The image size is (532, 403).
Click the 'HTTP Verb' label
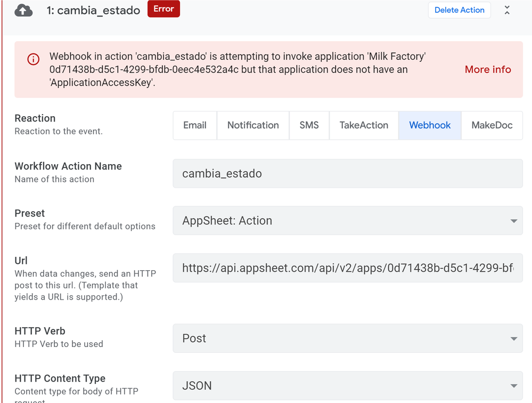tap(40, 331)
